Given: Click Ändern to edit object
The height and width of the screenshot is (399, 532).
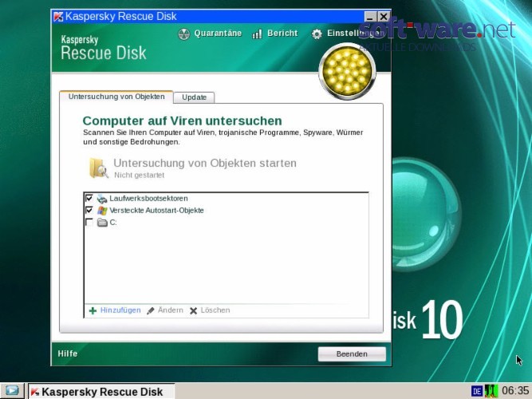Looking at the screenshot, I should tap(171, 310).
